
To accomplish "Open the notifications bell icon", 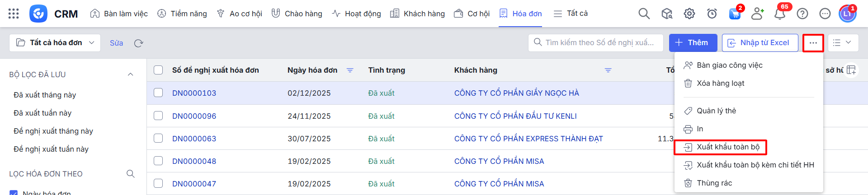I will [x=779, y=14].
